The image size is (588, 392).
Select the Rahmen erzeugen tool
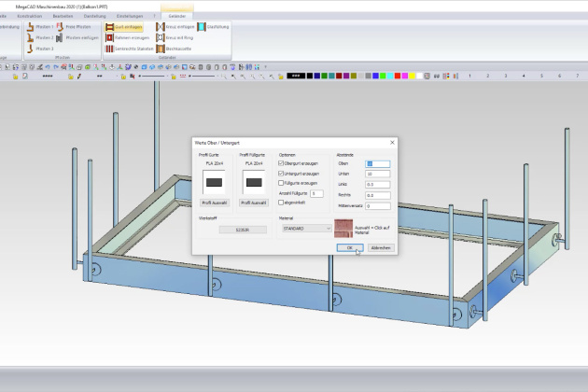(109, 38)
